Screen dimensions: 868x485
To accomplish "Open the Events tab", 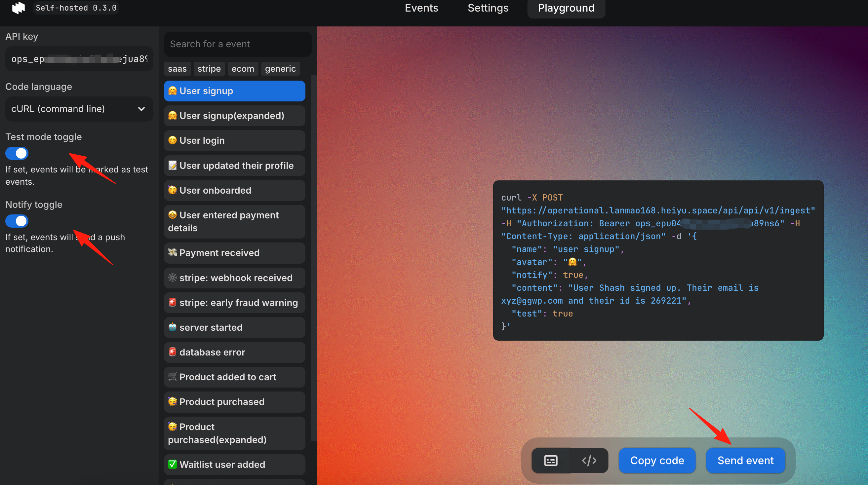I will tap(421, 8).
